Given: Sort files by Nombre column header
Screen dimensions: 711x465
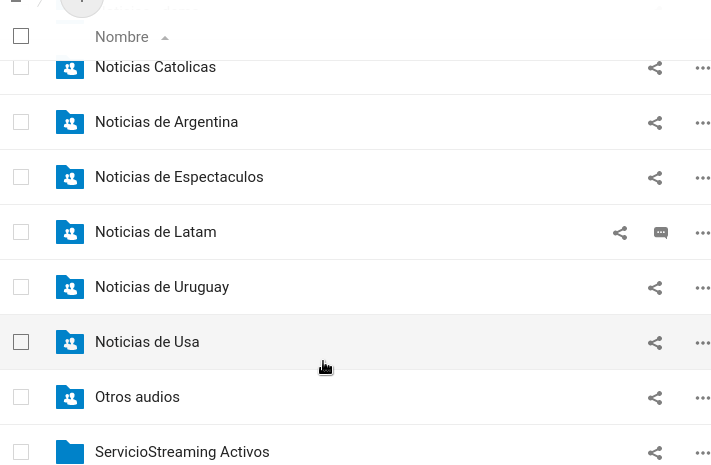Looking at the screenshot, I should click(x=121, y=37).
